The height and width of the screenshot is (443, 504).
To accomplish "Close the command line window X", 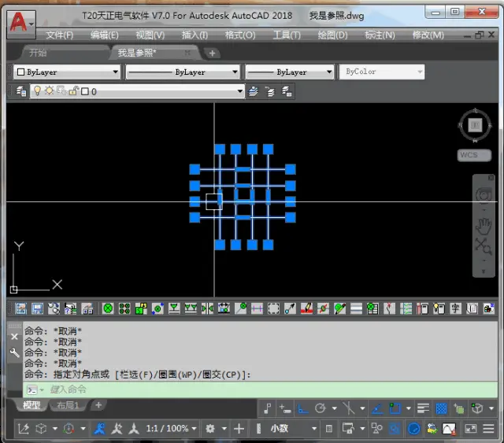I will pyautogui.click(x=14, y=337).
